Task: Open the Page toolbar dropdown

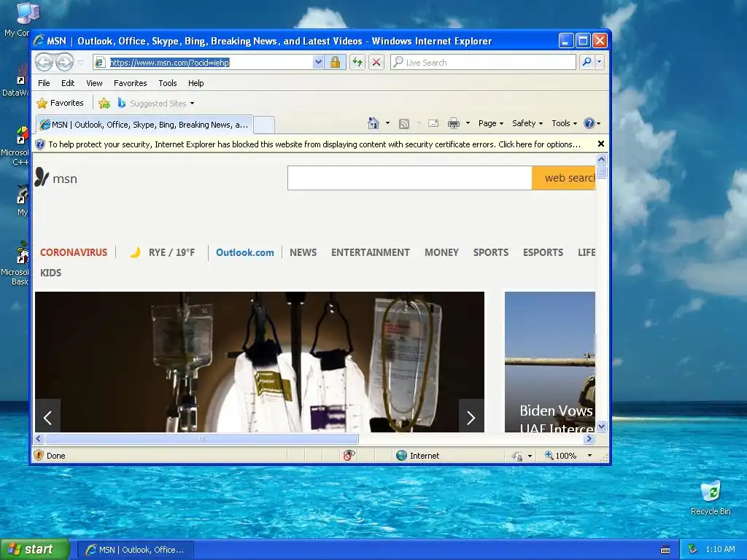Action: click(x=491, y=123)
